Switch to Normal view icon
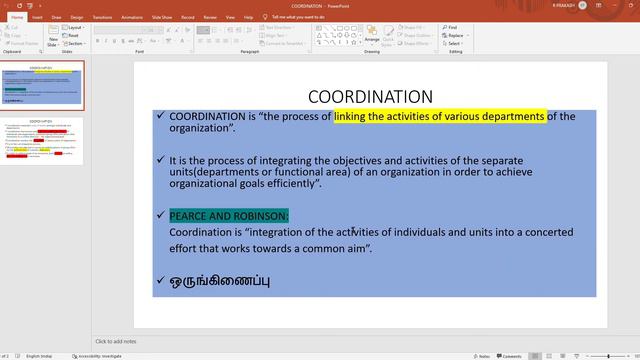Image resolution: width=640 pixels, height=360 pixels. click(535, 356)
